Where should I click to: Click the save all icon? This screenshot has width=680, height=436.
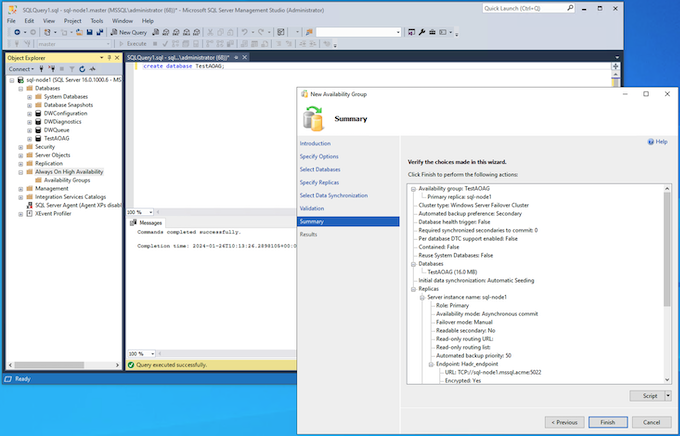(x=100, y=32)
